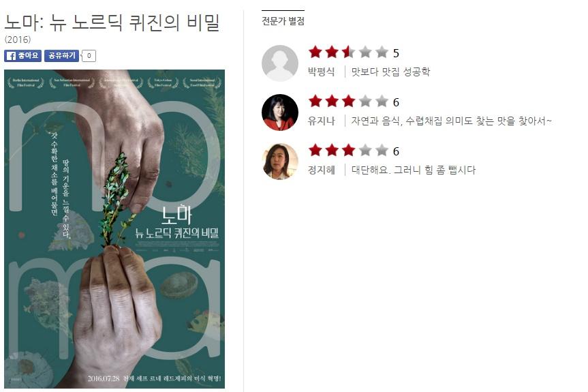This screenshot has width=588, height=392.
Task: Click the release year (2016) under the title
Action: (x=18, y=40)
